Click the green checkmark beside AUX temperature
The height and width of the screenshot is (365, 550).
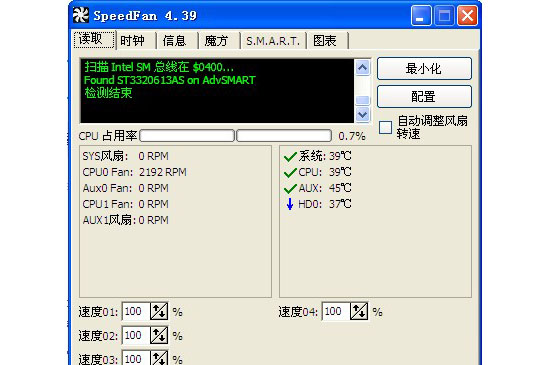coord(290,189)
